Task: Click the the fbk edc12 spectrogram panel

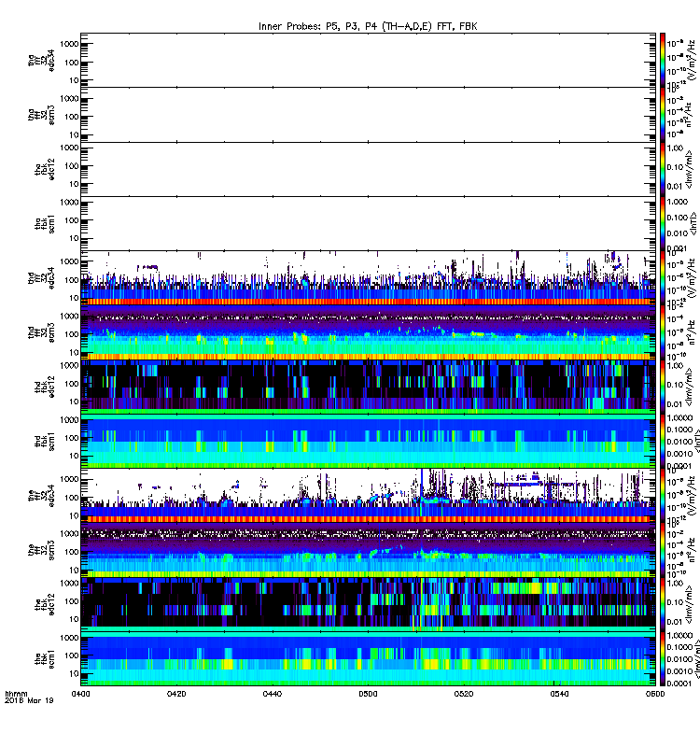Action: 368,604
